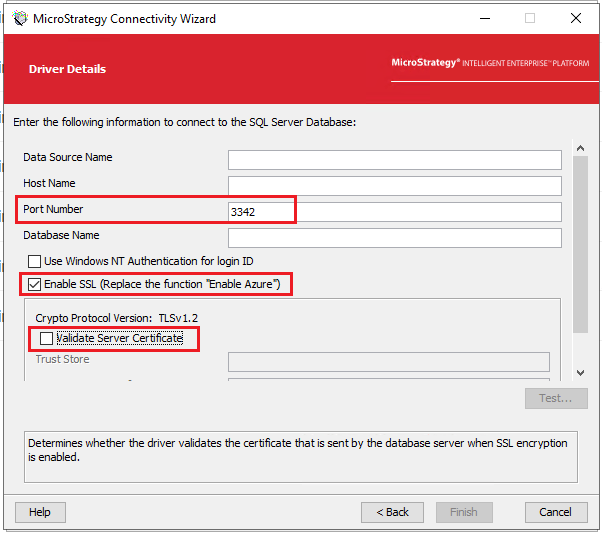Cancel the connectivity wizard
602x533 pixels.
click(x=555, y=512)
